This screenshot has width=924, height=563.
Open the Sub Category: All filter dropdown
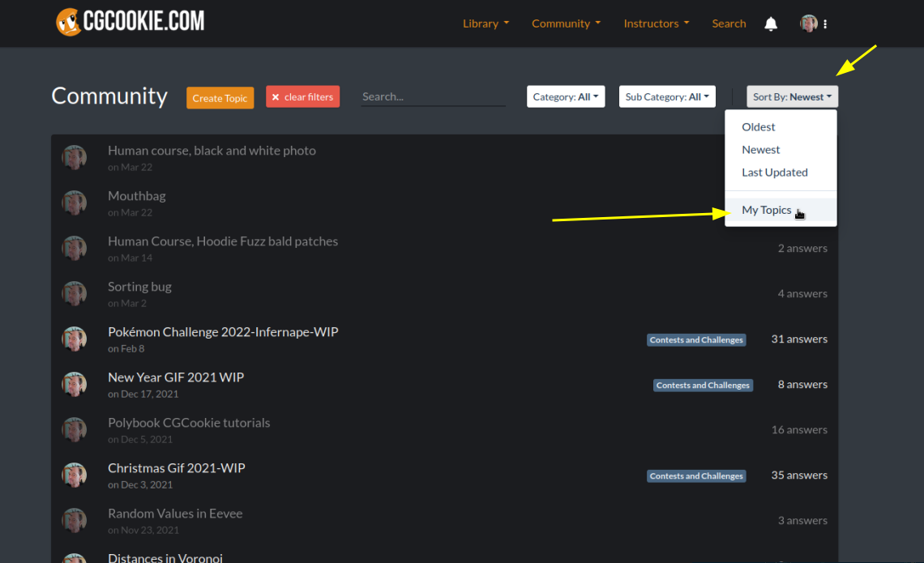tap(667, 96)
